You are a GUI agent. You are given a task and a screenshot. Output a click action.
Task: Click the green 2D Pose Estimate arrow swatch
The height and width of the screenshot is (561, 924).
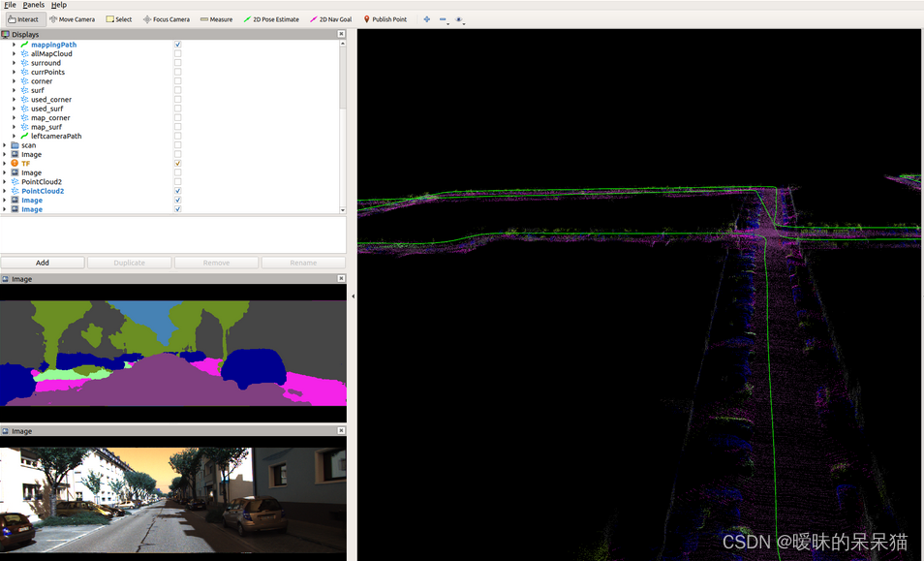pyautogui.click(x=248, y=18)
